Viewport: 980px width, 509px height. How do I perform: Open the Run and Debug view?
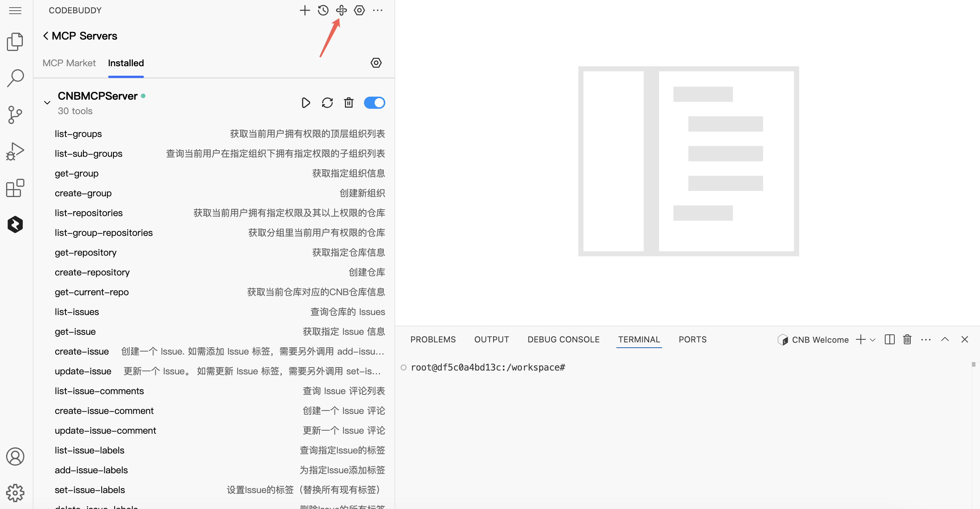[15, 151]
